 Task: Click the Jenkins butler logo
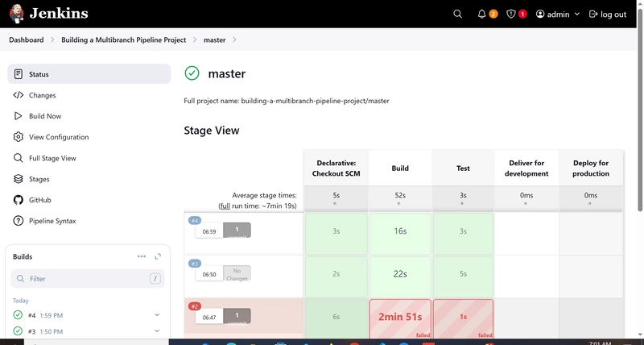17,14
